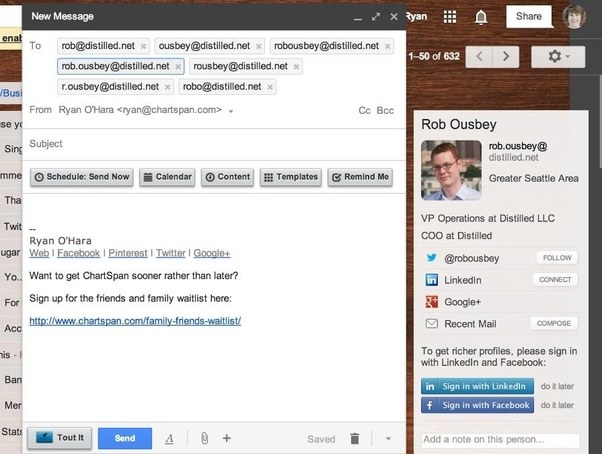
Task: Expand New Message to full screen
Action: 376,17
